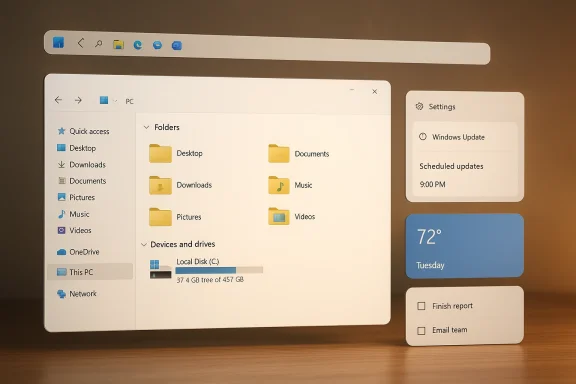Select Desktop in the navigation sidebar
Image resolution: width=576 pixels, height=384 pixels.
77,148
